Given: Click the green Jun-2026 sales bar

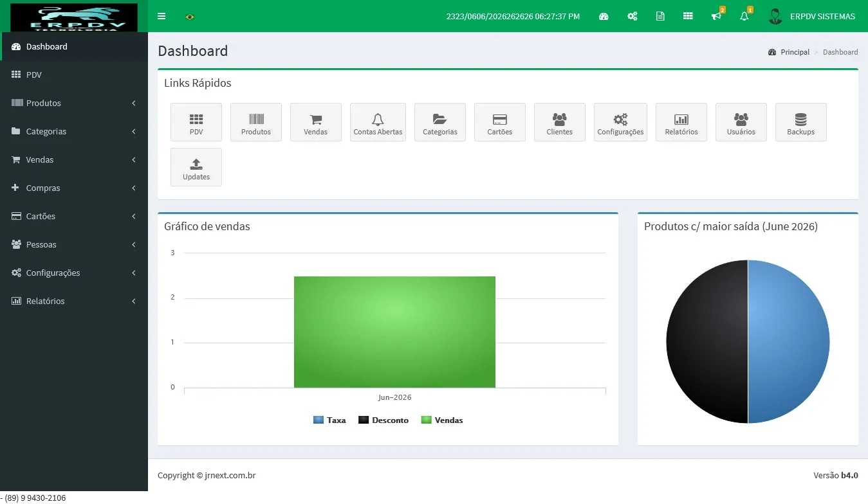Looking at the screenshot, I should (x=394, y=332).
